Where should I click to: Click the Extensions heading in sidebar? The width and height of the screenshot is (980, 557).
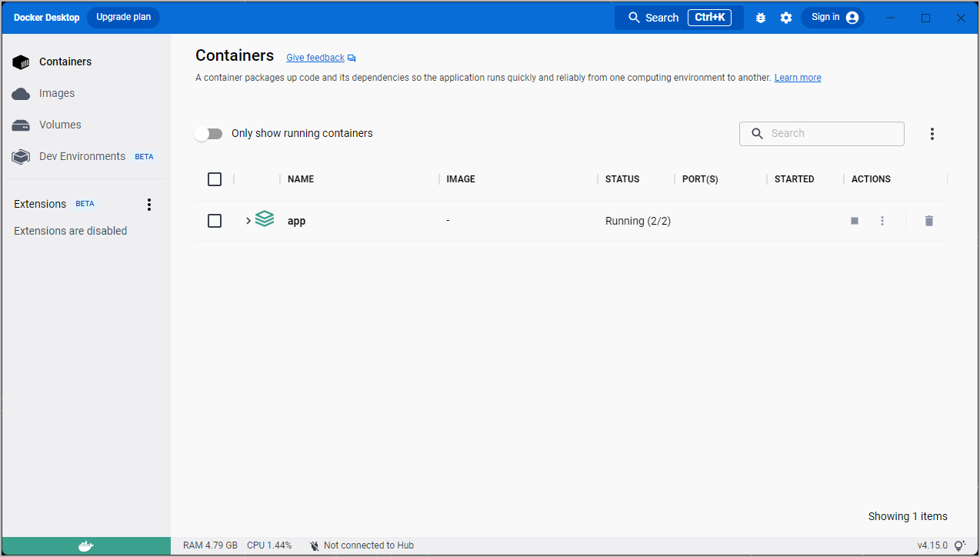pyautogui.click(x=40, y=204)
